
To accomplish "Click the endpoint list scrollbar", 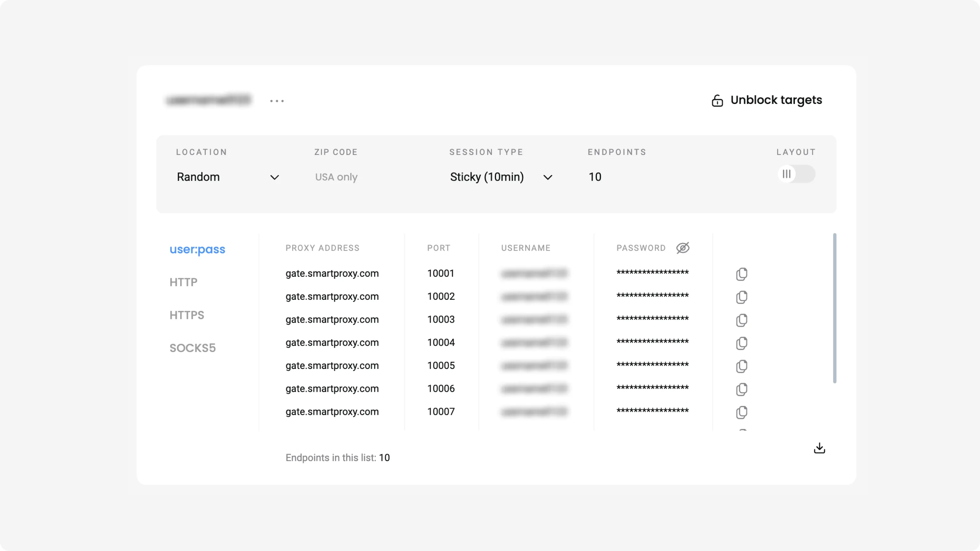I will coord(835,308).
